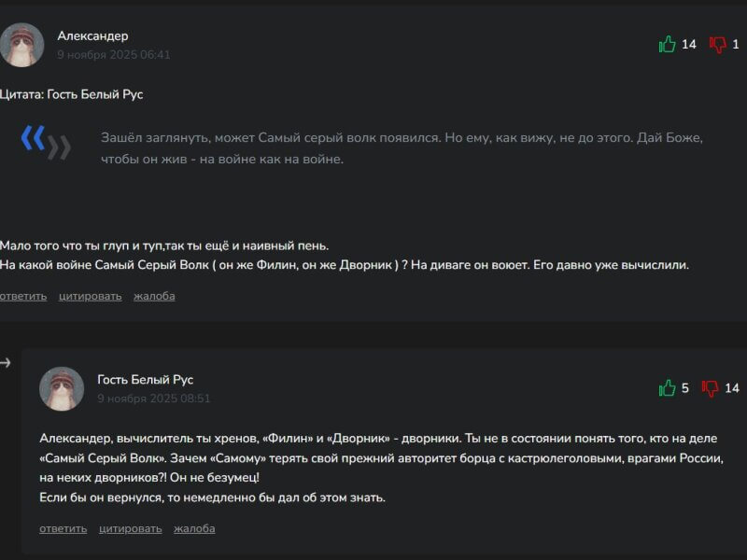Dislike Александр's comment with thumbs down

click(x=718, y=44)
